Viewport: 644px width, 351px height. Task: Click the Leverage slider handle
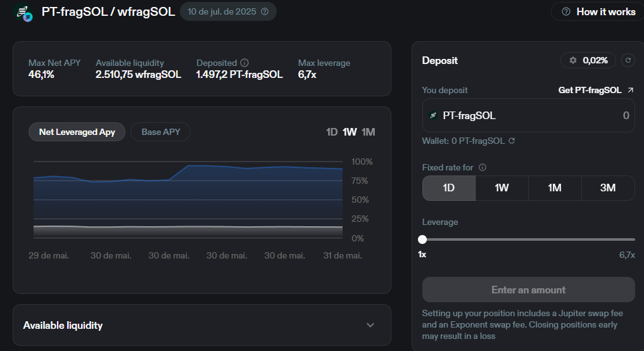422,239
